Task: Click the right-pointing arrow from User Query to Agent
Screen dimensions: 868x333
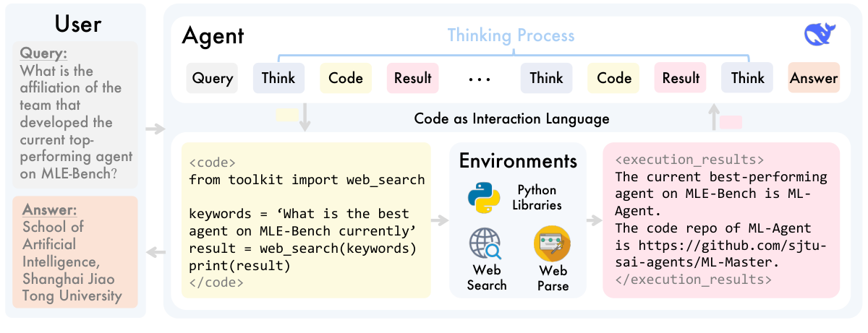Action: [155, 129]
